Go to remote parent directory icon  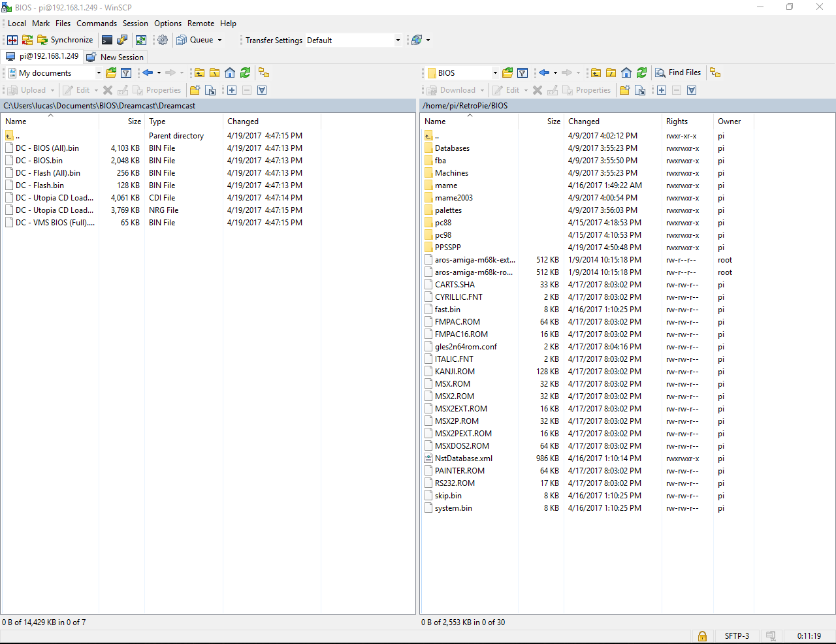pos(596,72)
